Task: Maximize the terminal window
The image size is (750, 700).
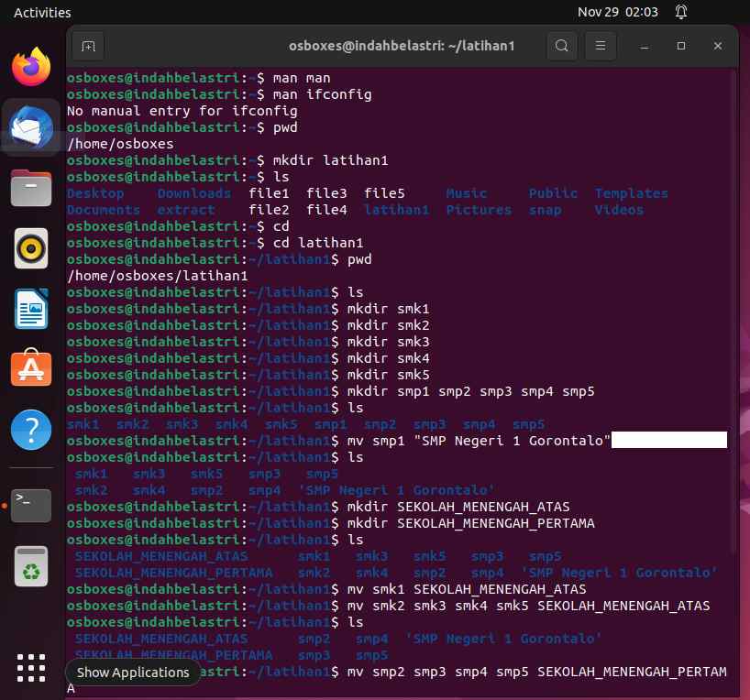Action: click(x=681, y=46)
